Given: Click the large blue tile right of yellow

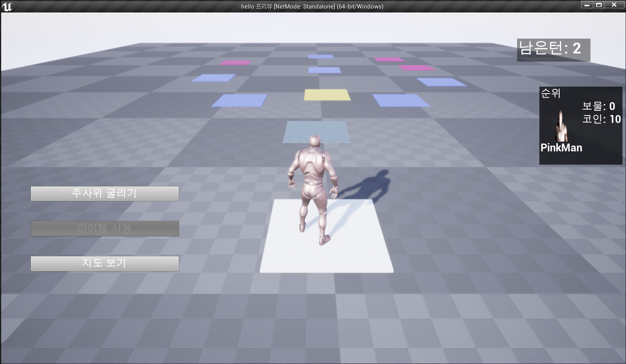Looking at the screenshot, I should 400,100.
